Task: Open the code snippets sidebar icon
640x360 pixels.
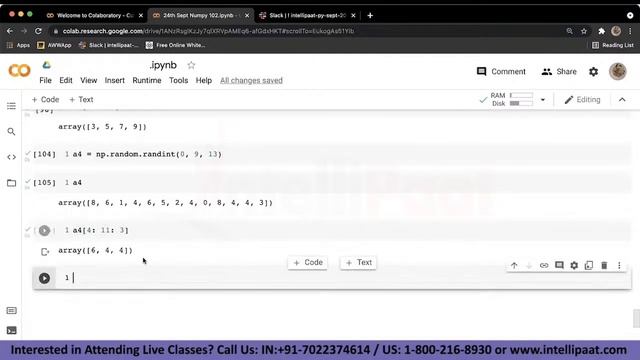Action: click(11, 157)
